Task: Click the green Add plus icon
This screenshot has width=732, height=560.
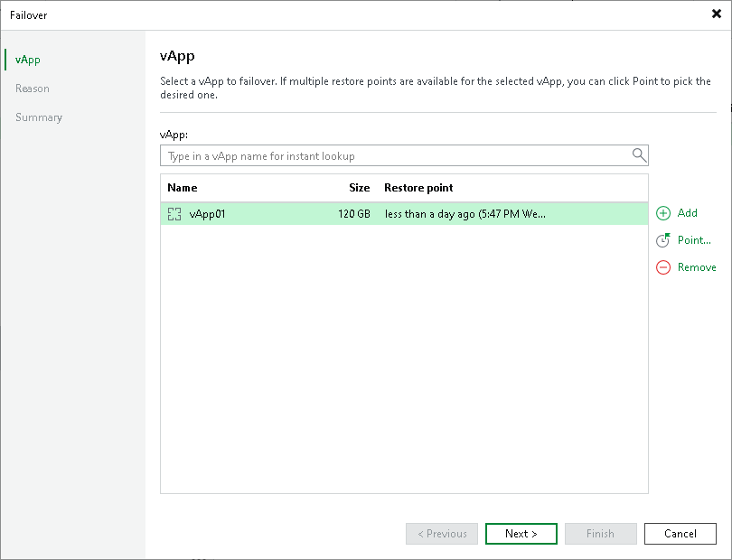Action: (662, 213)
